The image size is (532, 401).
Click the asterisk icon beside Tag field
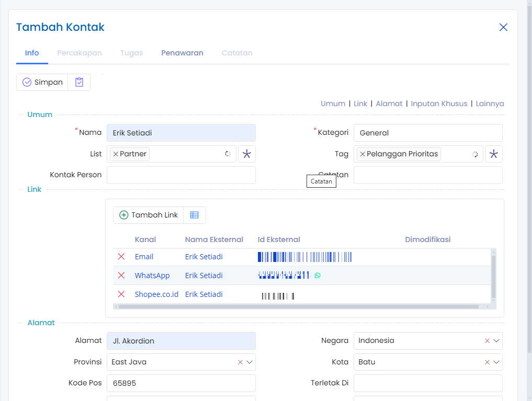(x=493, y=154)
